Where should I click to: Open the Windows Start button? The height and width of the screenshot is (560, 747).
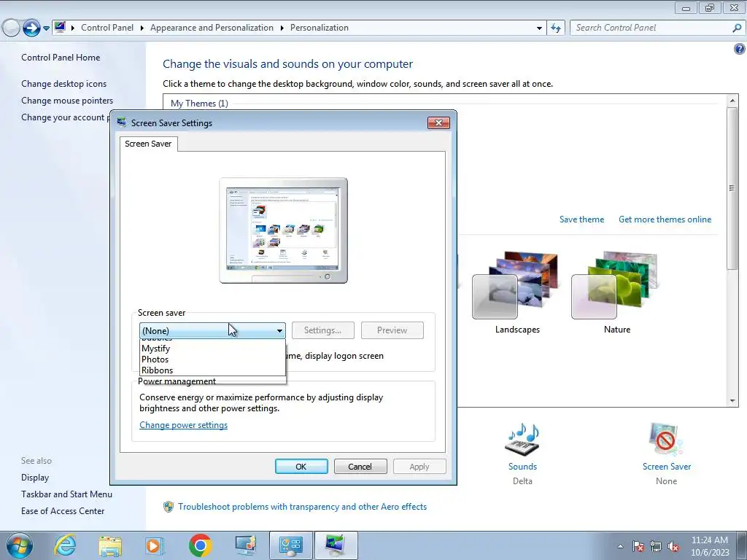[19, 545]
